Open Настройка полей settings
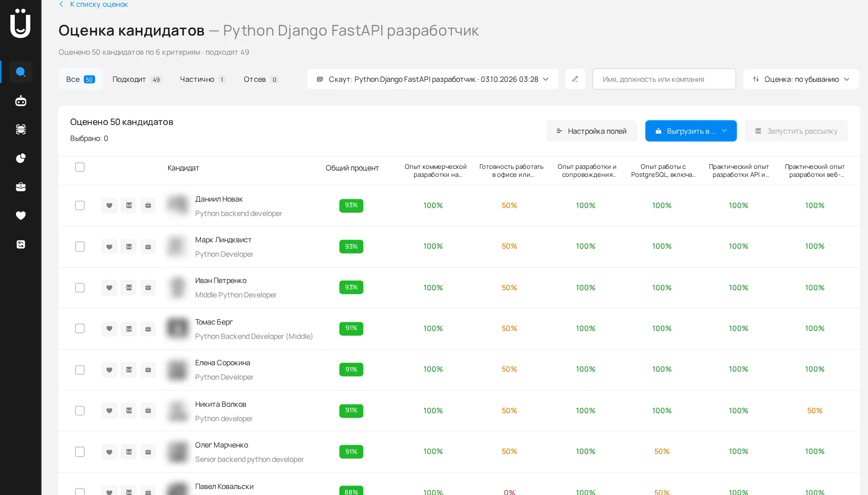This screenshot has height=495, width=868. 591,131
